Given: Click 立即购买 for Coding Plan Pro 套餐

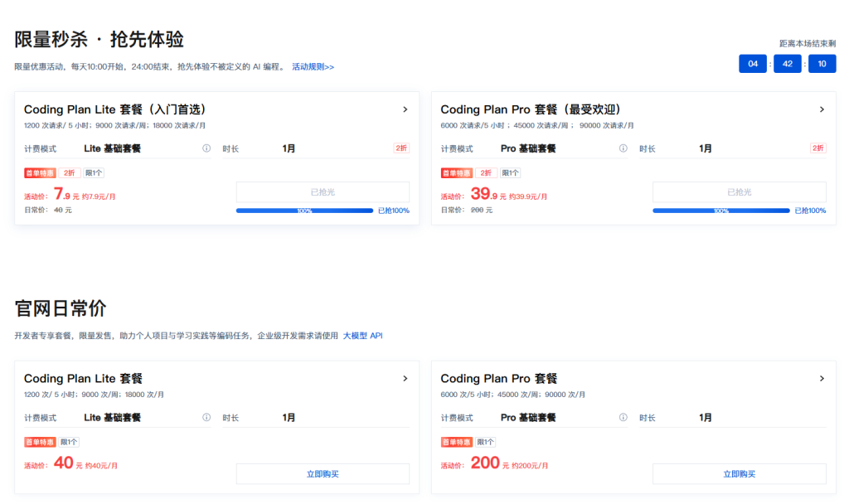Looking at the screenshot, I should tap(739, 473).
